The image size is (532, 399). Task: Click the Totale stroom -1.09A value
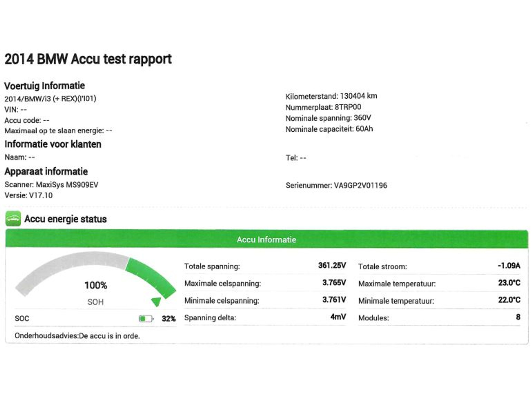(x=509, y=266)
